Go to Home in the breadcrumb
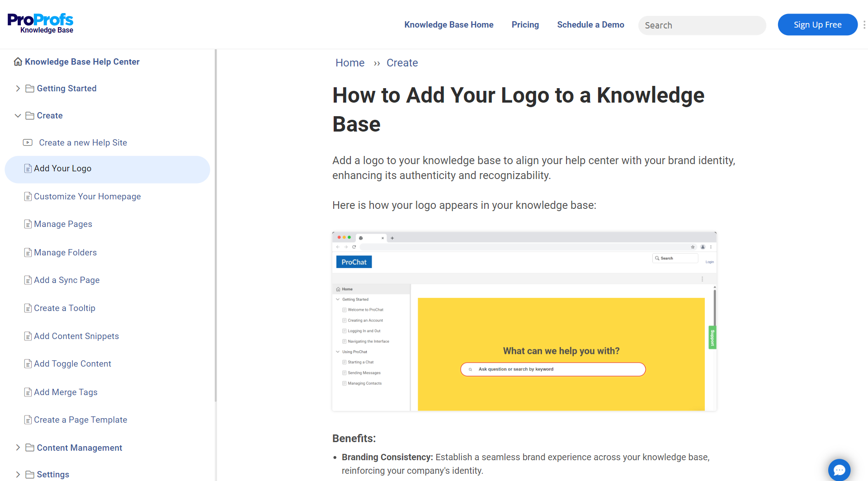Screen dimensions: 868x481 [x=350, y=63]
